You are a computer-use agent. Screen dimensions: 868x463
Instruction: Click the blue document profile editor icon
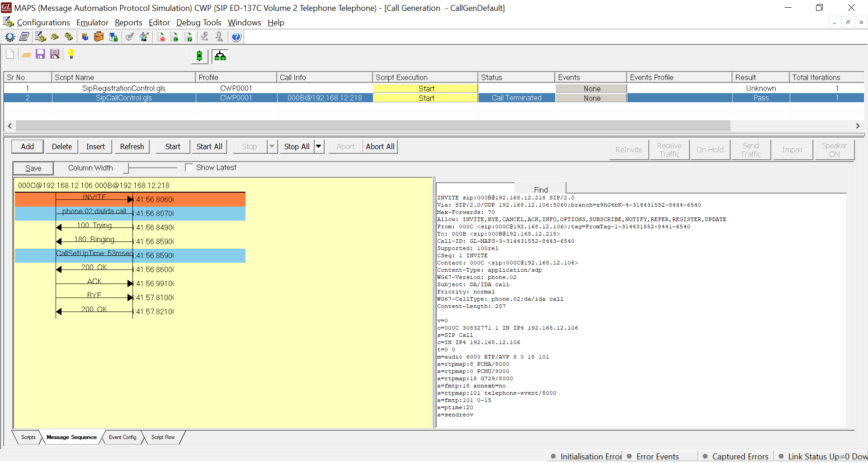tap(24, 37)
